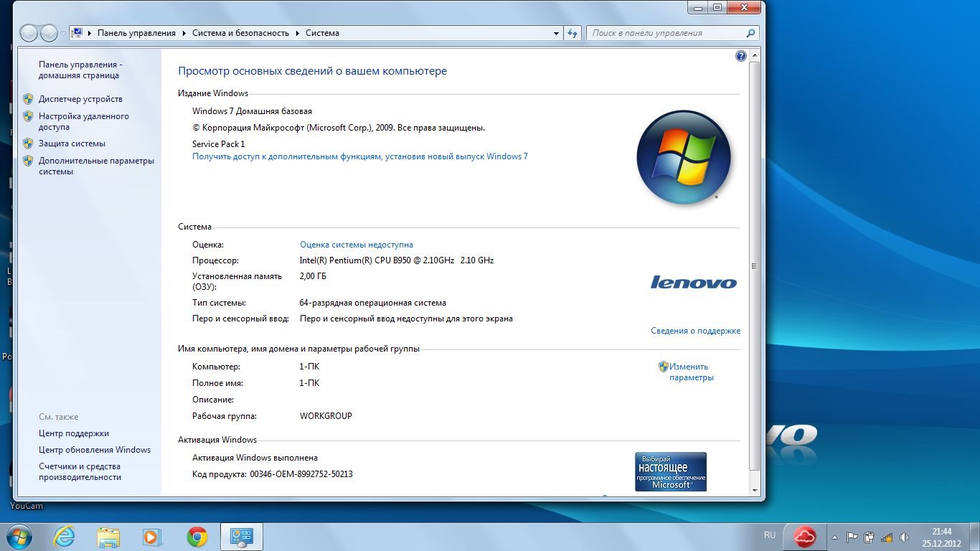Viewport: 980px width, 551px height.
Task: Open 'Панель управления - домашняя страница' link
Action: 80,70
